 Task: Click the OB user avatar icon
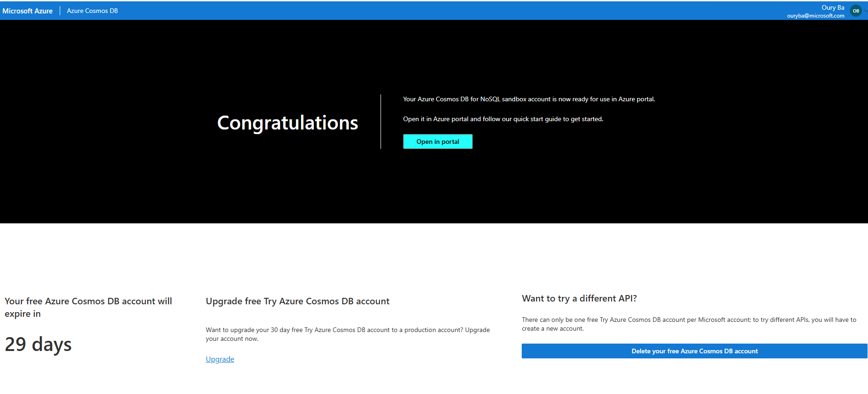coord(856,11)
